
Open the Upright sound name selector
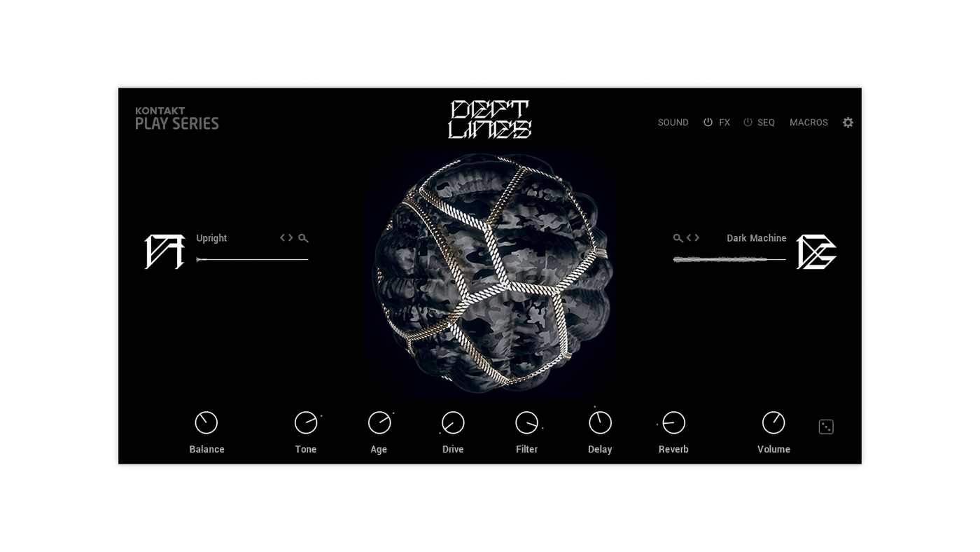(211, 238)
